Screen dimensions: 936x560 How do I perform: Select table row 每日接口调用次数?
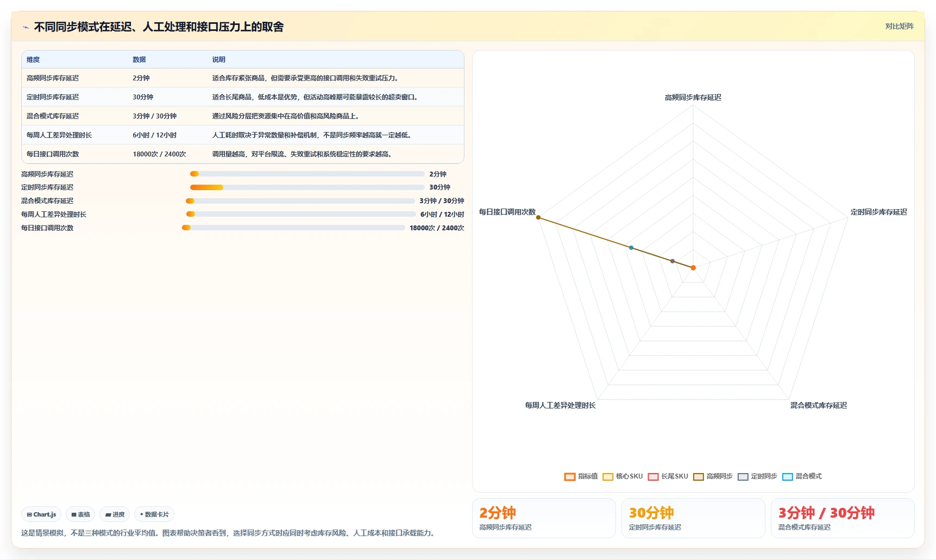[243, 154]
